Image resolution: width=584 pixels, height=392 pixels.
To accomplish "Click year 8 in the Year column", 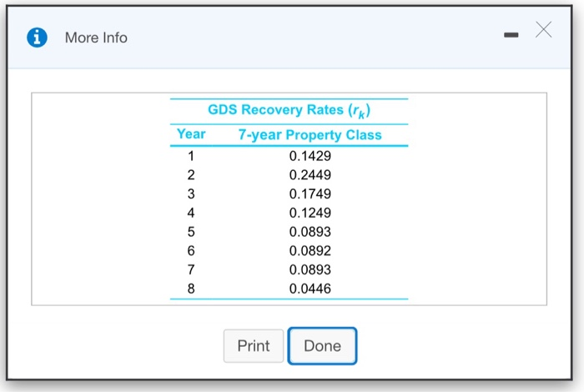I will pyautogui.click(x=191, y=289).
